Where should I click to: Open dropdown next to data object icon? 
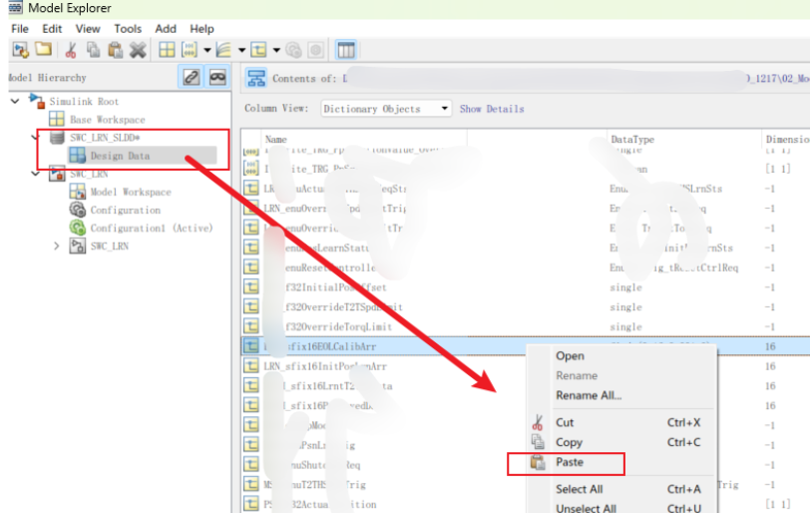207,50
